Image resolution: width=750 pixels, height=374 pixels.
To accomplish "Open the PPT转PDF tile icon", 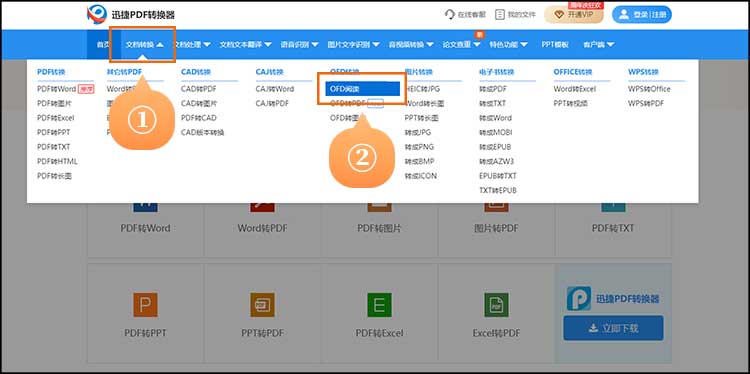I will (x=263, y=305).
